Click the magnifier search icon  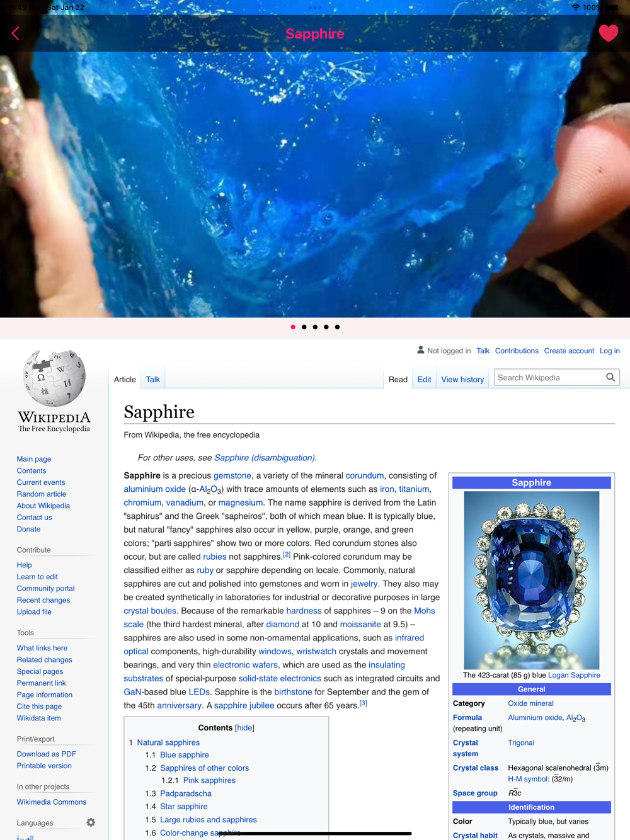[610, 378]
